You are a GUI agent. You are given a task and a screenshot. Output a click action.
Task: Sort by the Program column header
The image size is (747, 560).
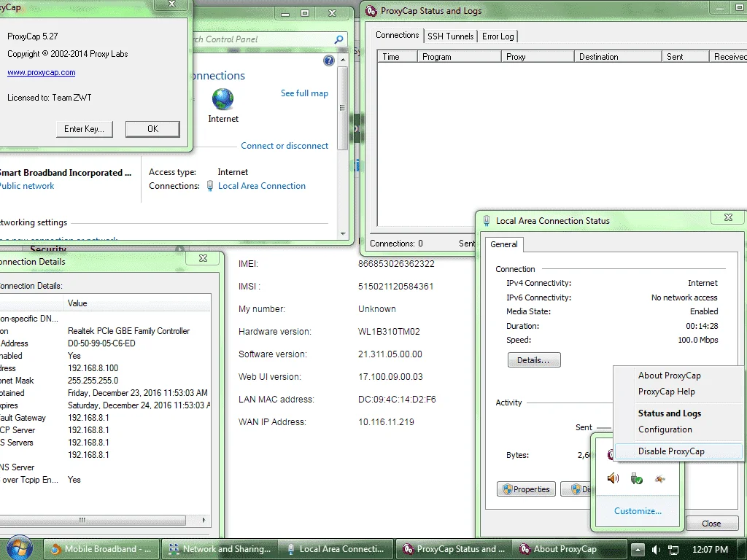coord(459,57)
